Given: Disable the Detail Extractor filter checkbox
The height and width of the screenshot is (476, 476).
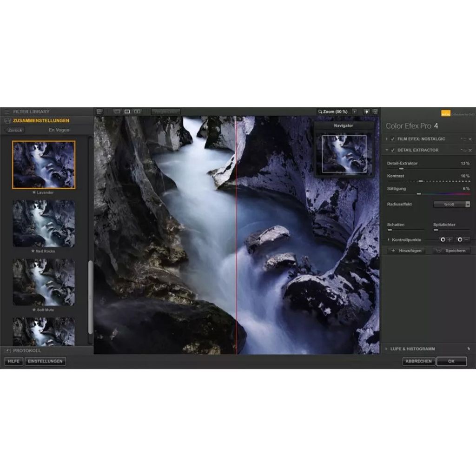Looking at the screenshot, I should click(392, 150).
